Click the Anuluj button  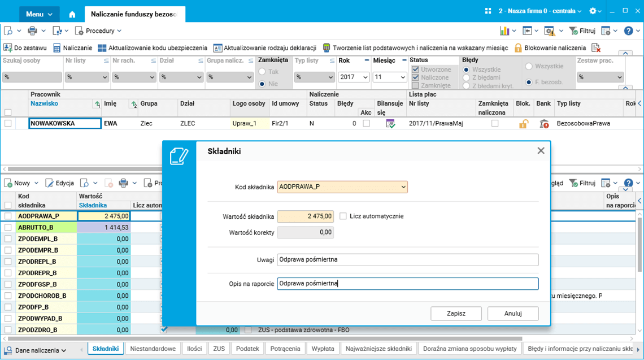513,314
